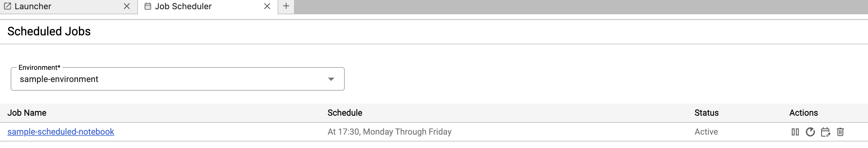Screen dimensions: 868x148
Task: Click the Scheduled Jobs heading
Action: (x=49, y=32)
